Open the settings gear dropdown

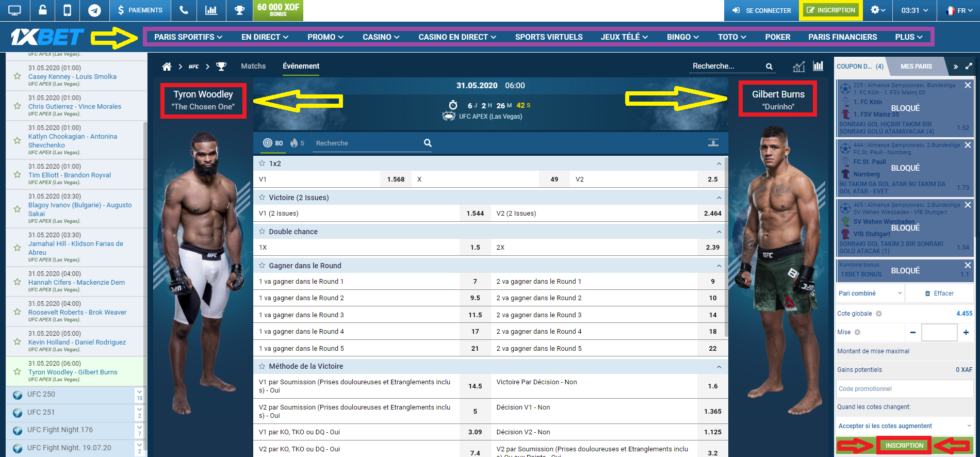[878, 10]
